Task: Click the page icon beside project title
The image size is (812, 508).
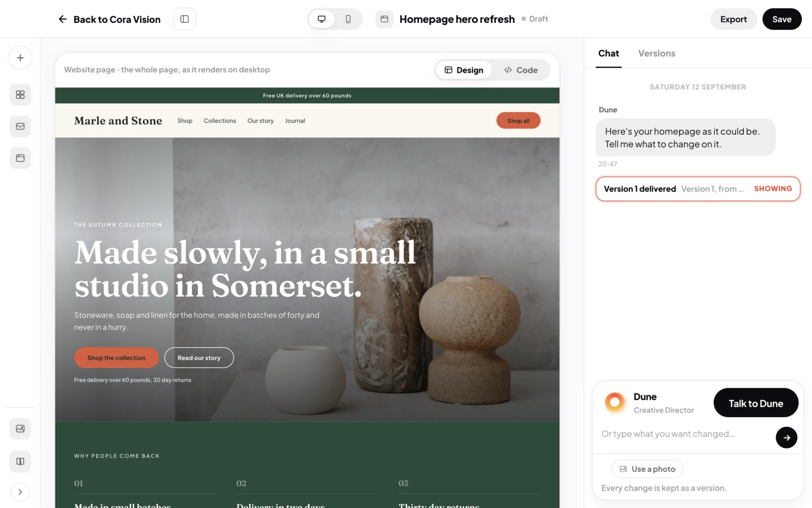Action: tap(384, 19)
